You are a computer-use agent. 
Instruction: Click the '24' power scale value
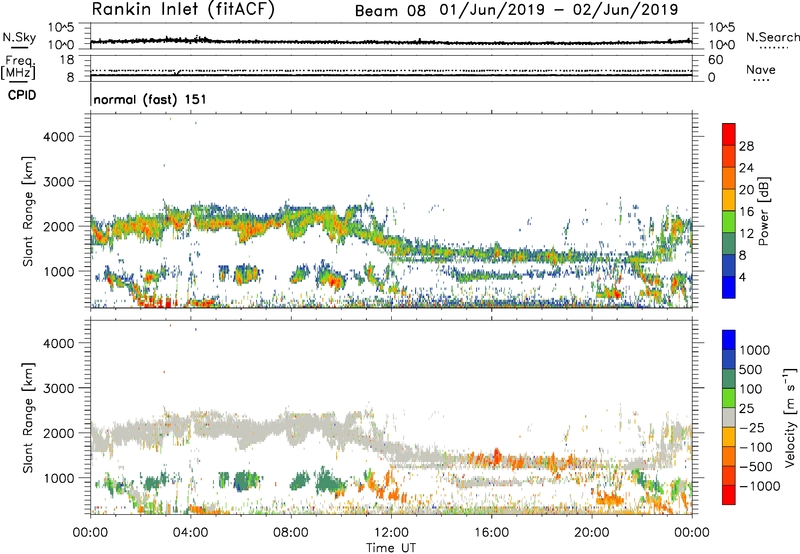pos(746,168)
